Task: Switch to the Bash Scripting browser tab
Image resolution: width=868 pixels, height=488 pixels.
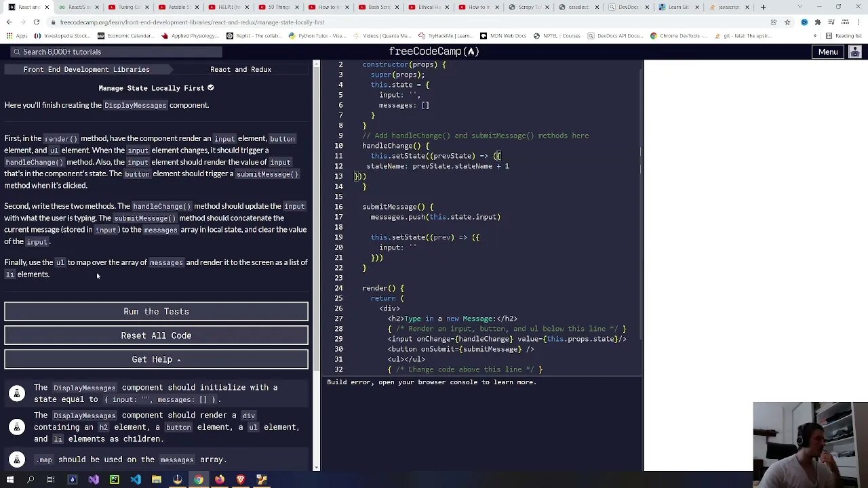Action: pyautogui.click(x=379, y=7)
